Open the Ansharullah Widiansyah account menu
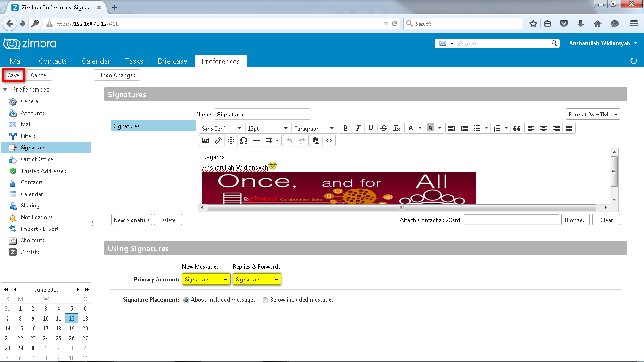The height and width of the screenshot is (362, 644). coord(603,43)
